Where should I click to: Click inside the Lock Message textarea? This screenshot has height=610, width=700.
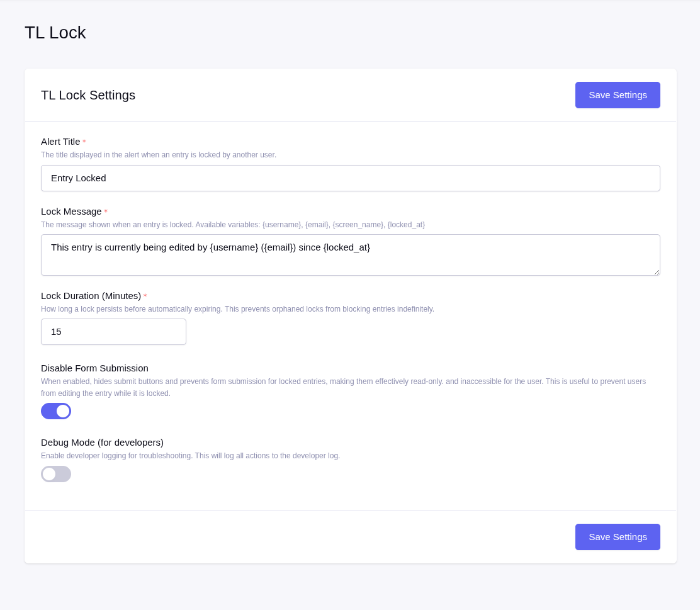coord(350,255)
